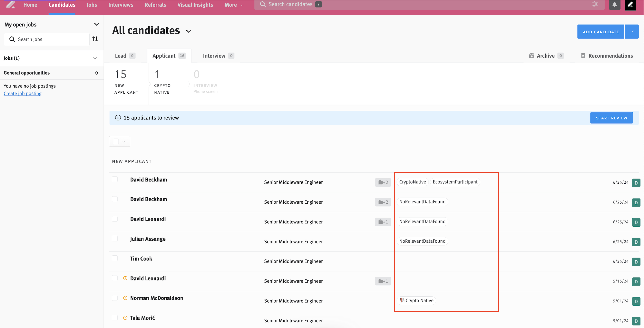644x328 pixels.
Task: Click the applicants info icon
Action: 118,118
